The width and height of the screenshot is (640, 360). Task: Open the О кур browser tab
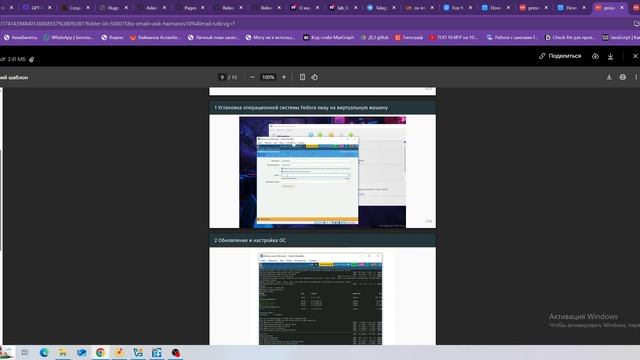(x=304, y=8)
